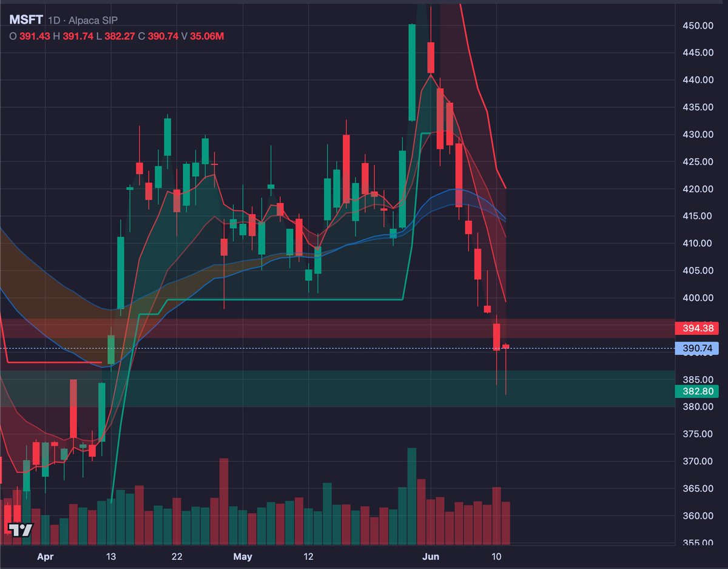Click the TradingView logo icon
Screen dimensions: 728x569
[21, 529]
